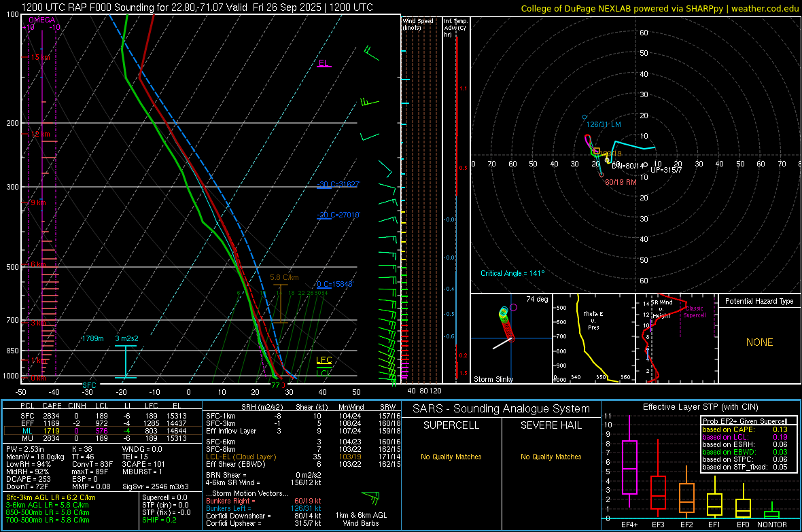Viewport: 802px width, 532px height.
Task: Click the SFC-1km shear row
Action: (x=303, y=416)
